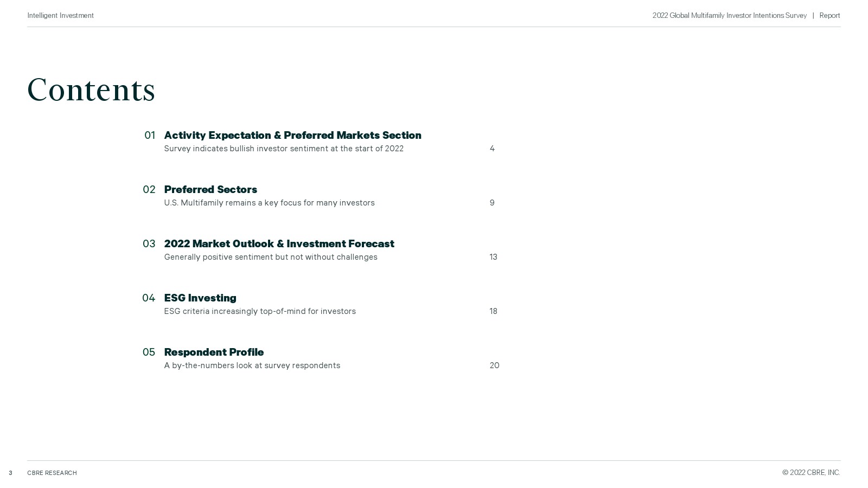This screenshot has width=868, height=488.
Task: Open the Activity Expectation & Preferred Markets Section heading
Action: 292,135
